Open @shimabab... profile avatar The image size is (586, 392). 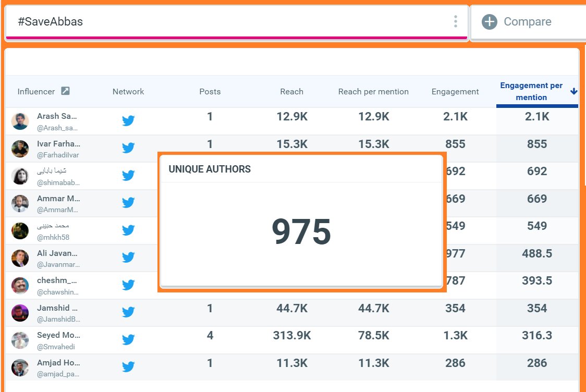pyautogui.click(x=20, y=176)
